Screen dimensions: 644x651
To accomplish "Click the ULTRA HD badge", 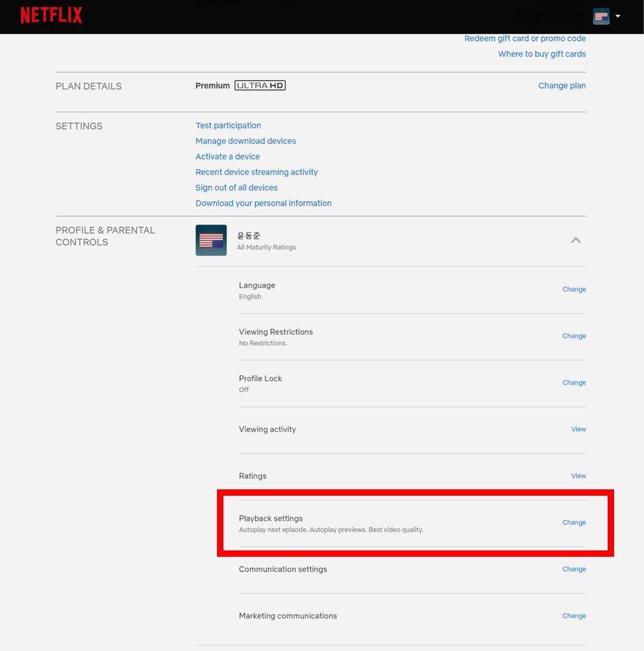I will click(x=260, y=85).
